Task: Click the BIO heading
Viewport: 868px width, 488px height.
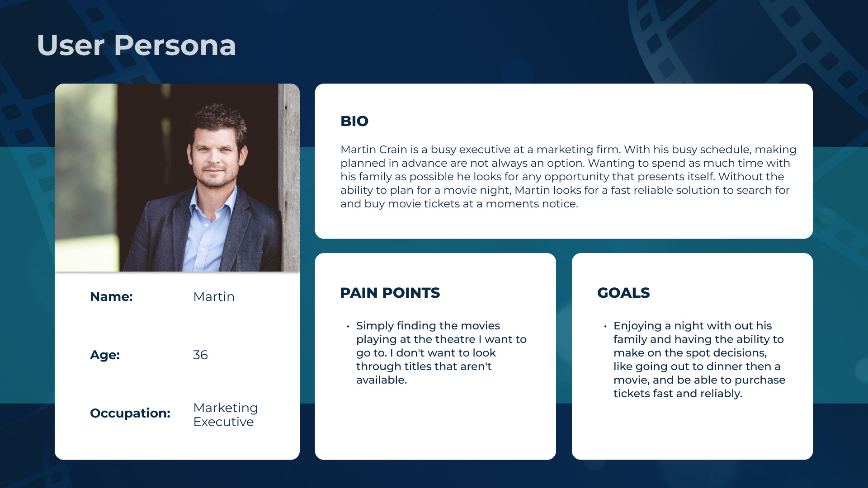Action: tap(354, 121)
